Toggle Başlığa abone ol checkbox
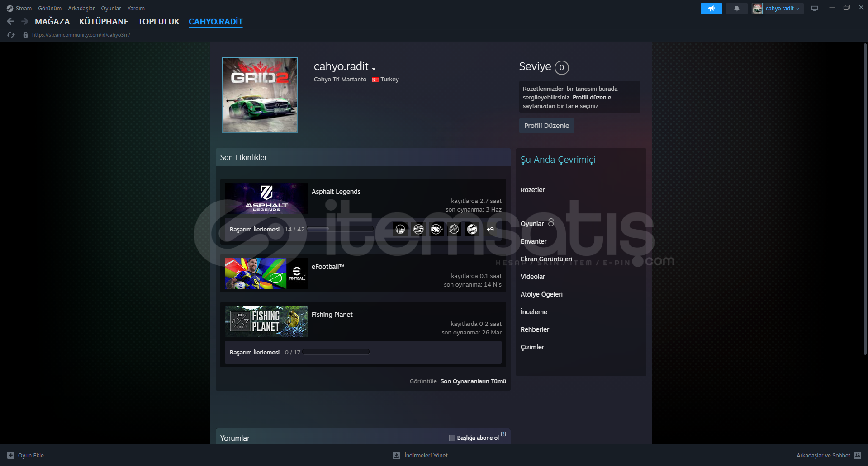Image resolution: width=868 pixels, height=466 pixels. click(452, 438)
